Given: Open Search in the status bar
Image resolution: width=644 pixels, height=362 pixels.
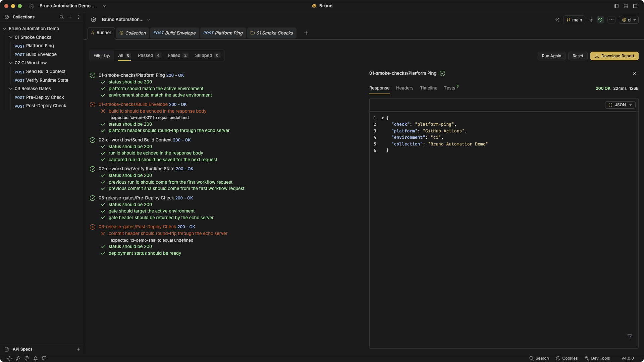Looking at the screenshot, I should pos(539,358).
